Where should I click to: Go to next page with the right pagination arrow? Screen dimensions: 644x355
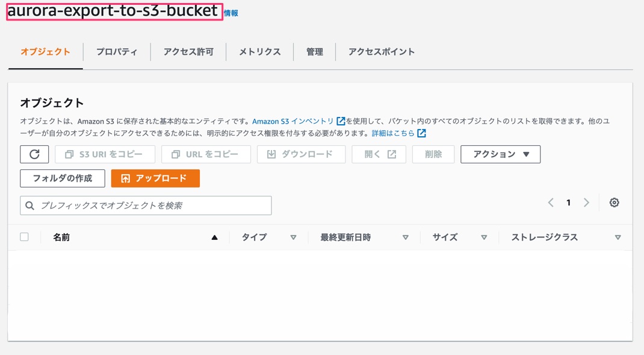pyautogui.click(x=587, y=203)
